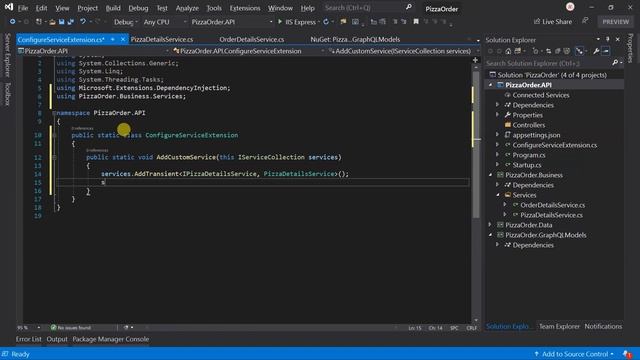Switch to the NuGet Pizza...GraphQLModels tab
640x360 pixels.
[x=355, y=39]
